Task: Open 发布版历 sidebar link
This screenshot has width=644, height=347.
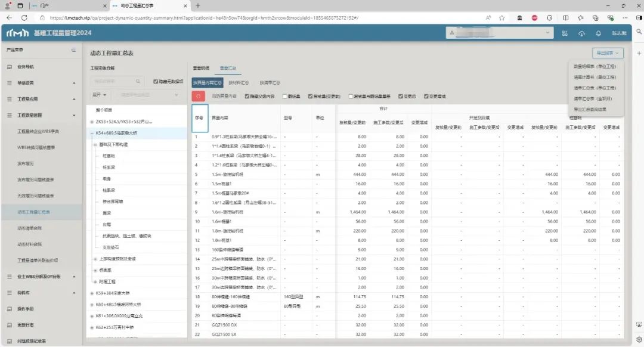Action: tap(25, 163)
